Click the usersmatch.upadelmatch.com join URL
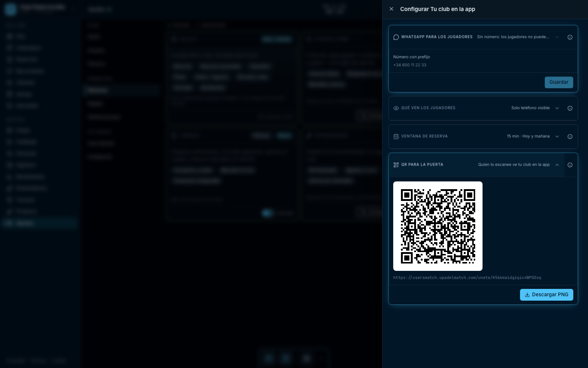The image size is (588, 368). (467, 277)
